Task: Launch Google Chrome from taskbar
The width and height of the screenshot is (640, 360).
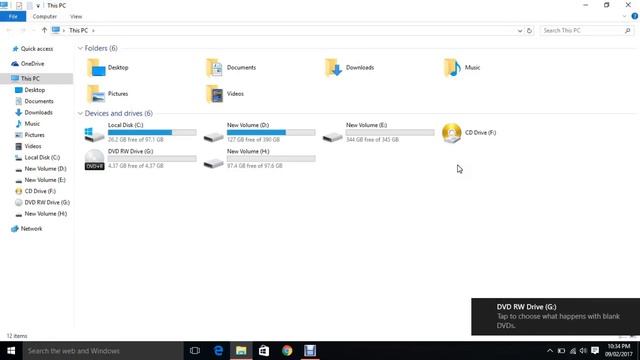Action: click(287, 351)
